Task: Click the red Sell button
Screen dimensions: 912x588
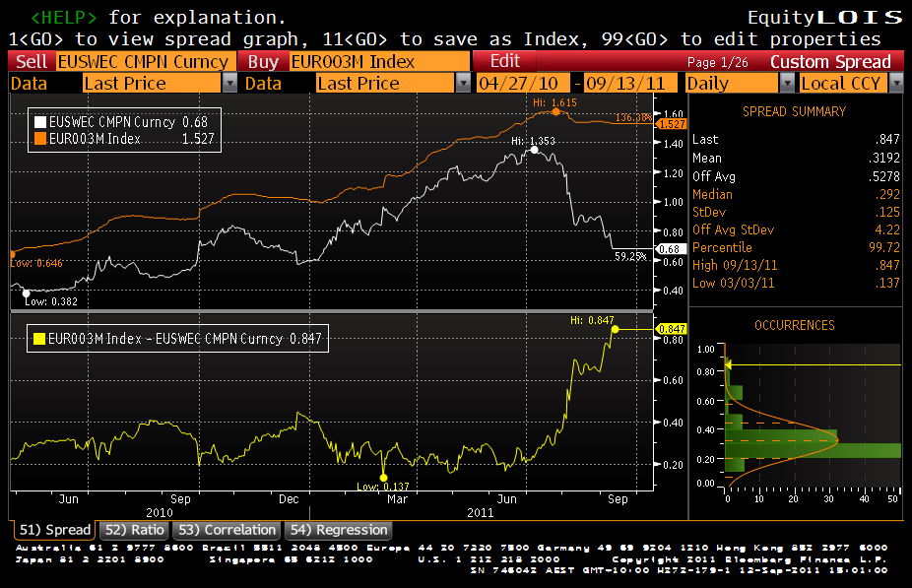Action: pyautogui.click(x=32, y=62)
